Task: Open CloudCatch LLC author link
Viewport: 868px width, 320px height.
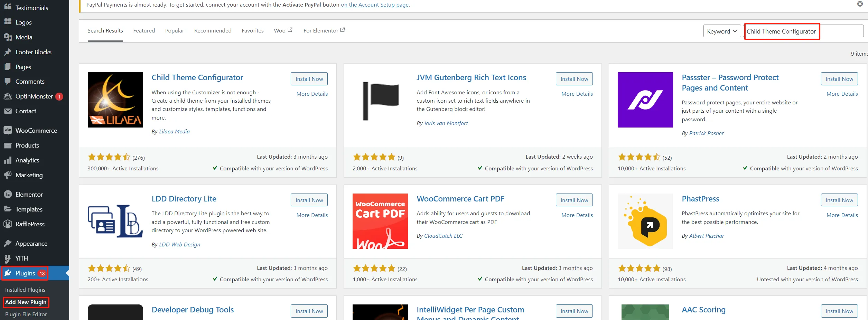Action: click(x=443, y=236)
